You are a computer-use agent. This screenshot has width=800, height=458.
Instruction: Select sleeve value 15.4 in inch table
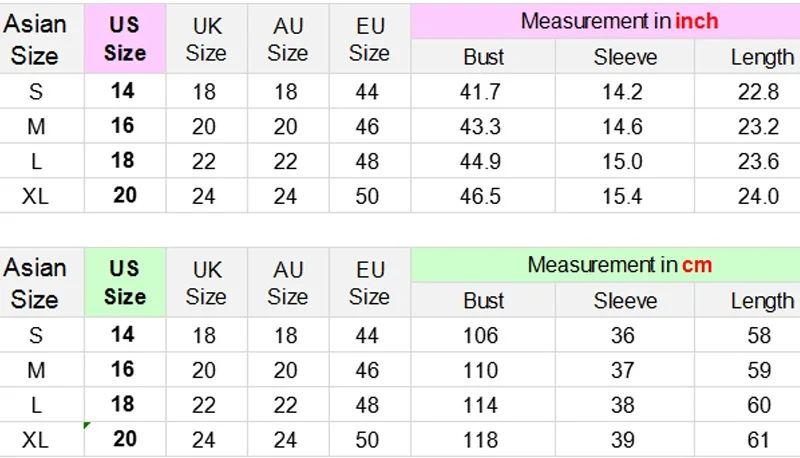[622, 196]
